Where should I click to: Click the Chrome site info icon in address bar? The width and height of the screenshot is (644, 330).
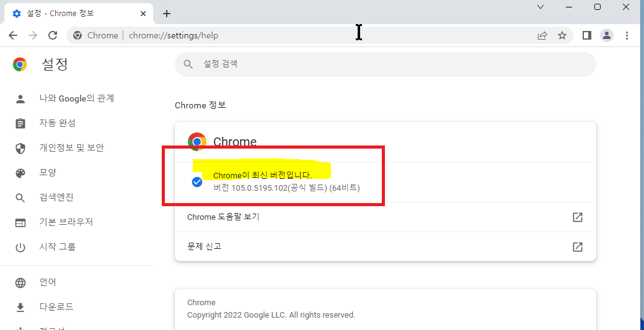[77, 36]
